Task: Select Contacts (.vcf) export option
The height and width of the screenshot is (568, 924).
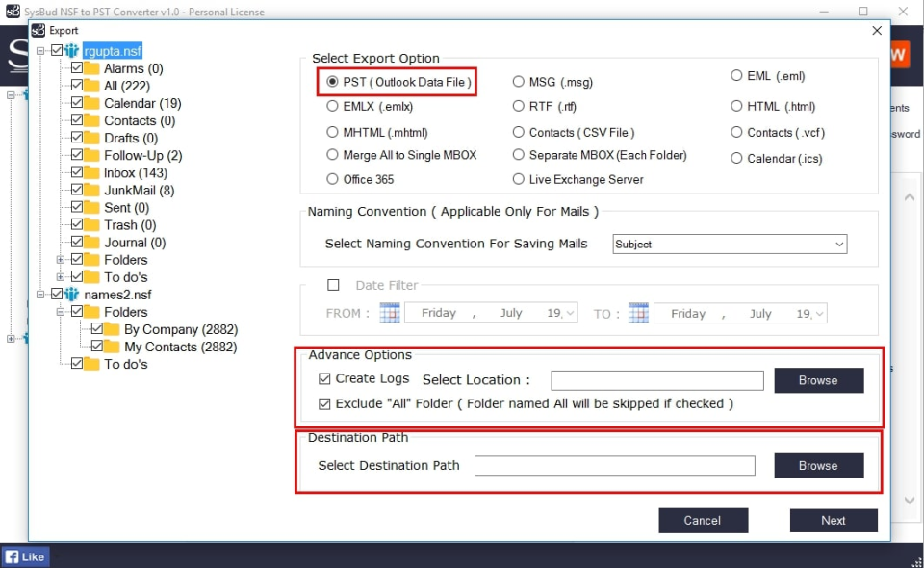Action: (x=736, y=132)
